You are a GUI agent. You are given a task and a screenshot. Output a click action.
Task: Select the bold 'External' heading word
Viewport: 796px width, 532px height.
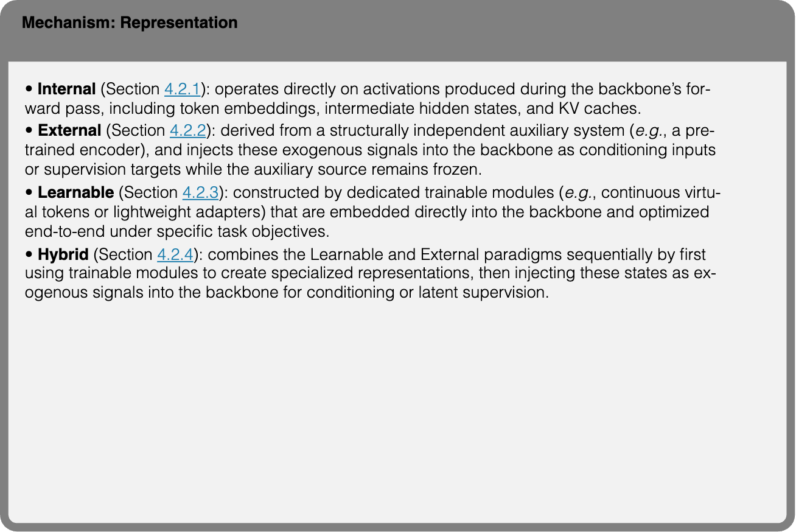click(69, 131)
